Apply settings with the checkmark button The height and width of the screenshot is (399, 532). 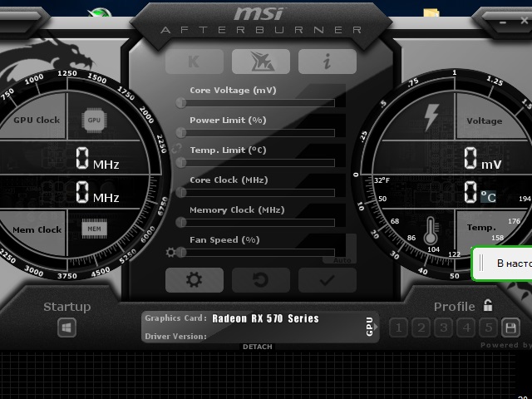tap(328, 280)
